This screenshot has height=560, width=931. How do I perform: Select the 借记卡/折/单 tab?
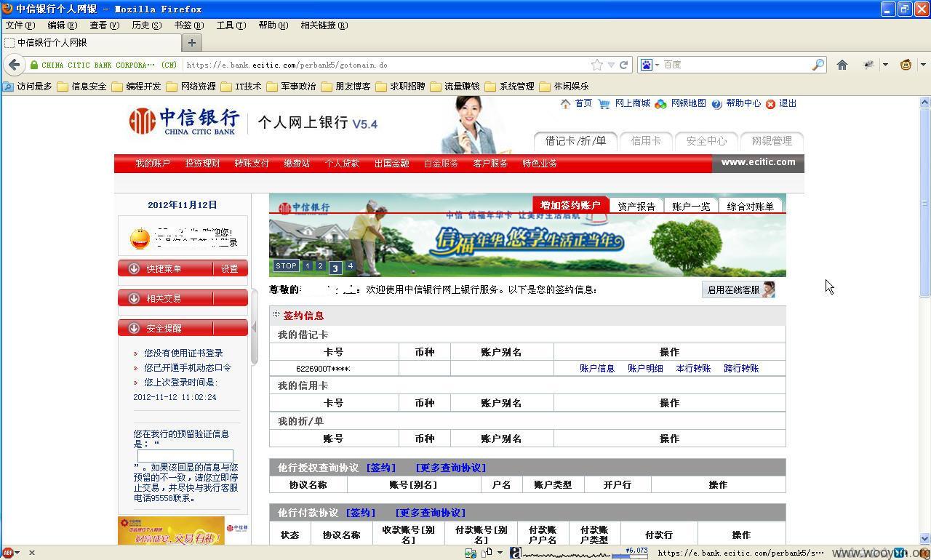[x=575, y=141]
